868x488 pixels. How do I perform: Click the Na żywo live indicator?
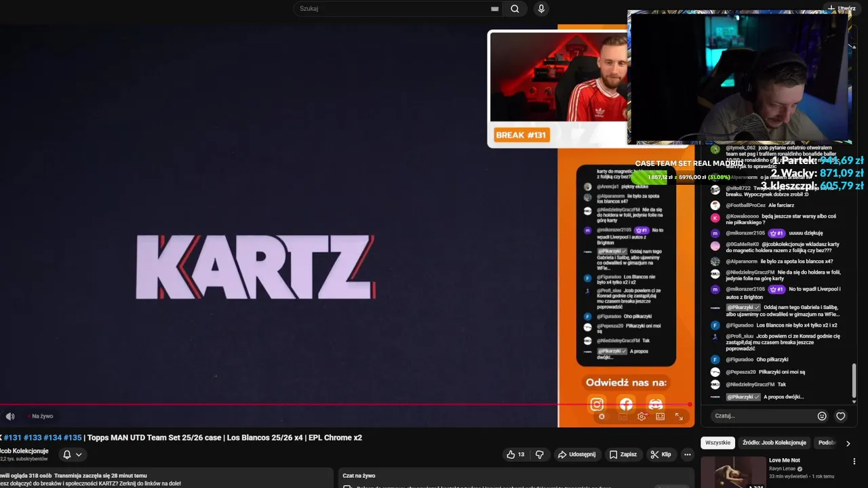[42, 416]
